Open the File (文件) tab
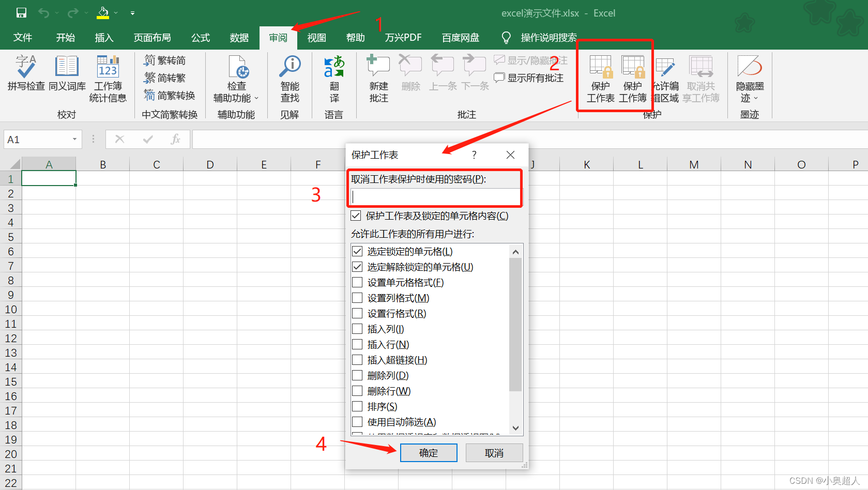The width and height of the screenshot is (868, 490). click(23, 38)
